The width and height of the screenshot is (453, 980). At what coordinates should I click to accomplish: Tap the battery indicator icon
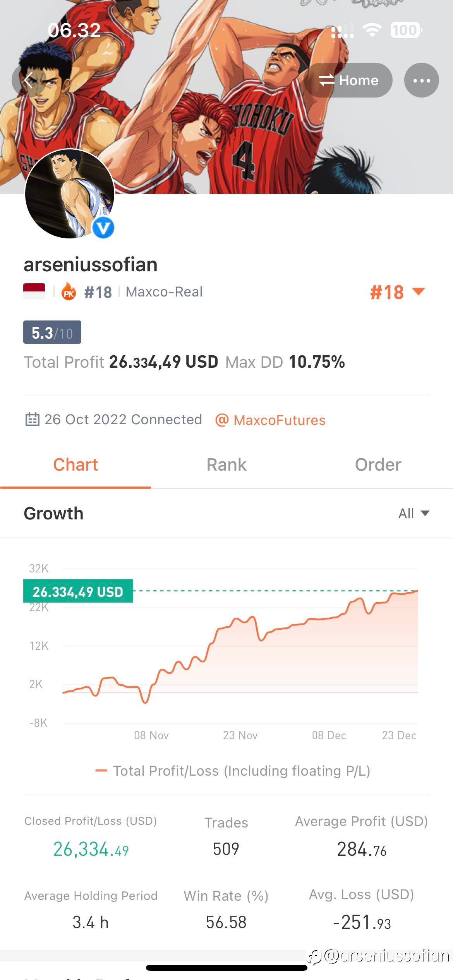406,30
